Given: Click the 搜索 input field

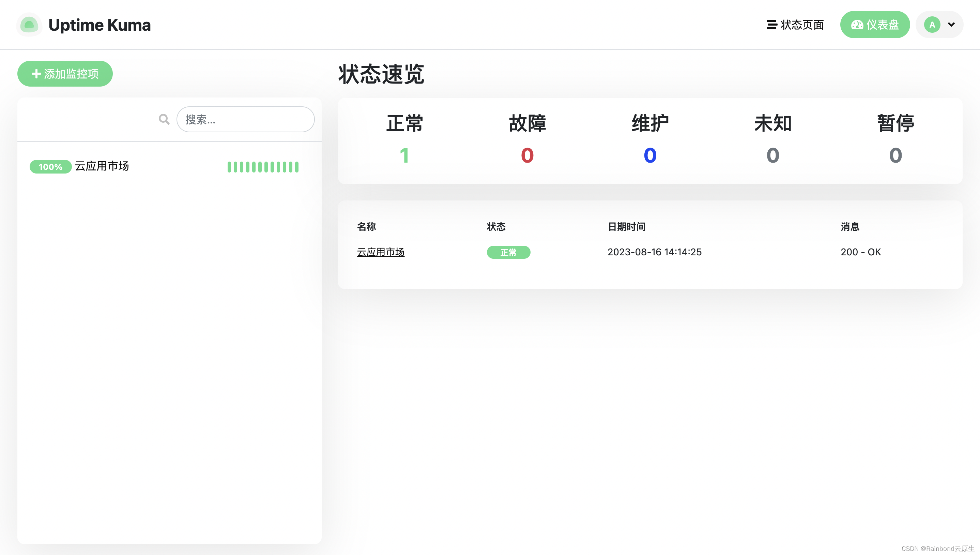Looking at the screenshot, I should [x=245, y=119].
